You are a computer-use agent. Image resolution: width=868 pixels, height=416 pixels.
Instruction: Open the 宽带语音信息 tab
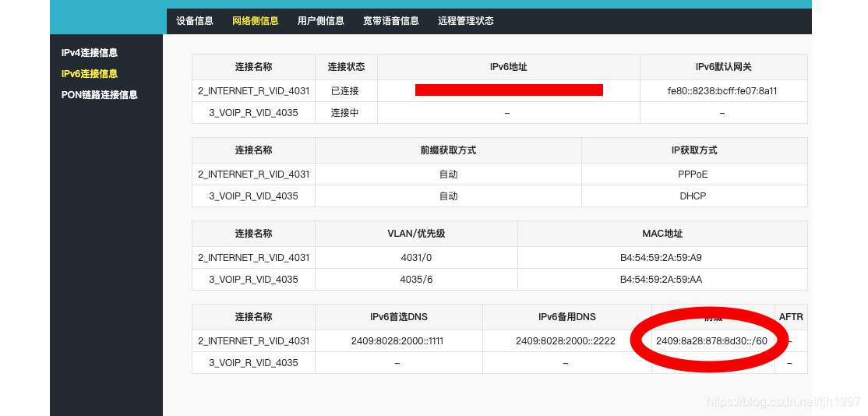pyautogui.click(x=391, y=21)
